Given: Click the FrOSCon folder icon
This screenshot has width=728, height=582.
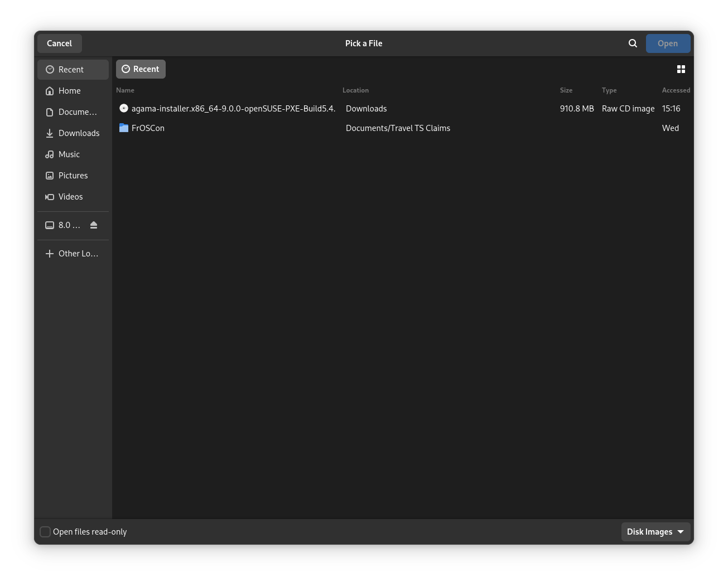Looking at the screenshot, I should (124, 128).
